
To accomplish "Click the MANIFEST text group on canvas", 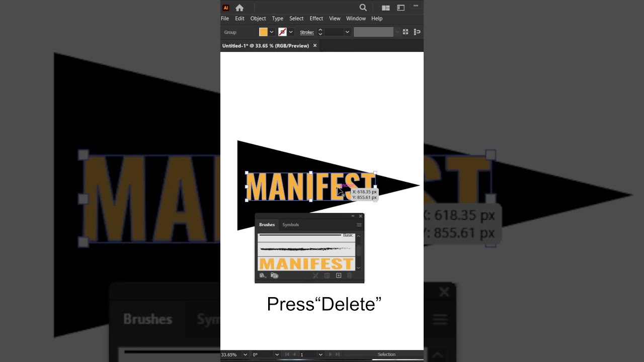I will (310, 187).
